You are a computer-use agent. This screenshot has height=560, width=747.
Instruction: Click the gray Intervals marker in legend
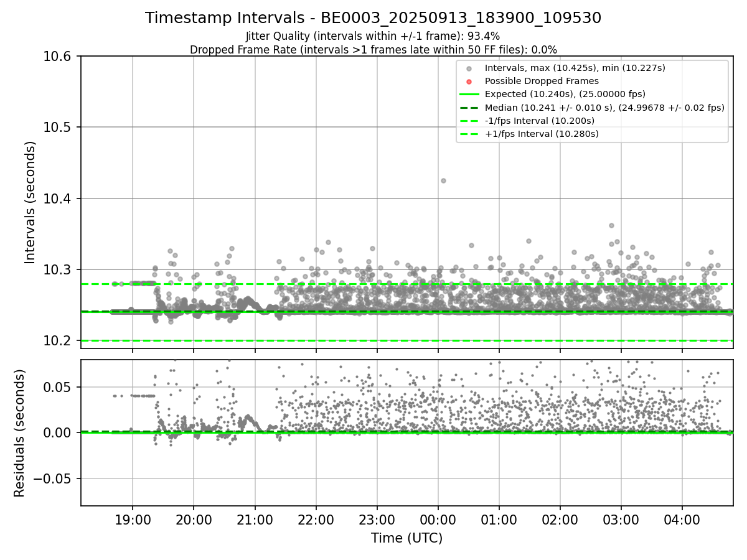(x=469, y=68)
